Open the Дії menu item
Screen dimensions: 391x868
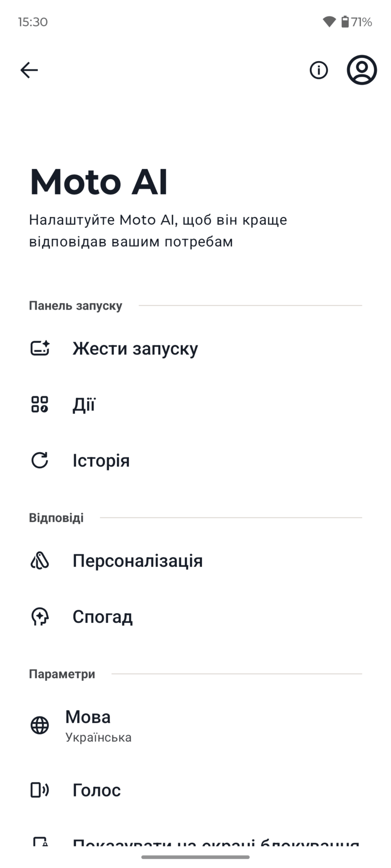84,405
